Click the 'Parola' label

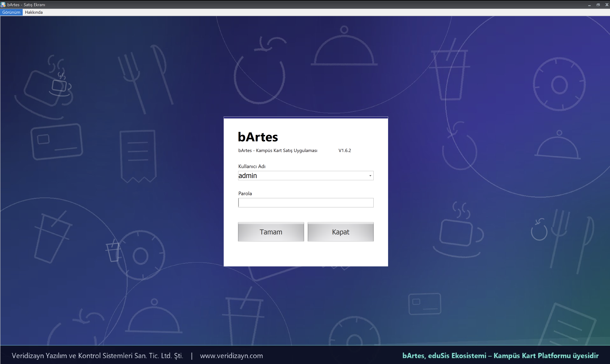click(x=245, y=194)
